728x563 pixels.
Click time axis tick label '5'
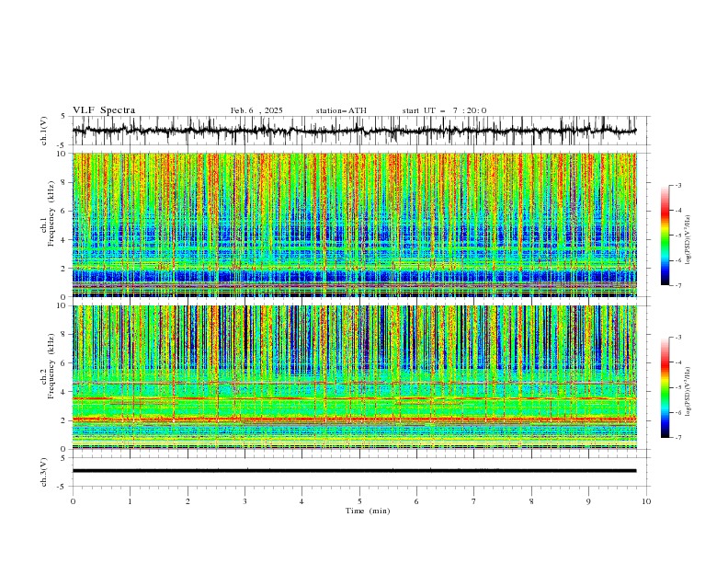tap(359, 501)
